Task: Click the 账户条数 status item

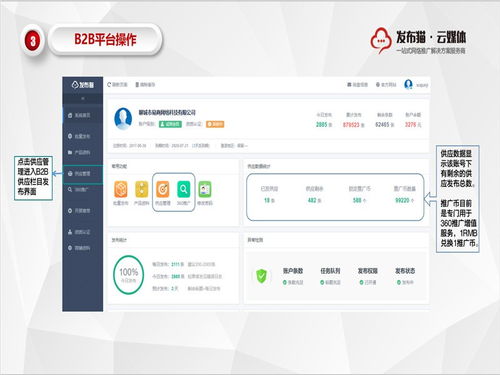Action: (293, 276)
